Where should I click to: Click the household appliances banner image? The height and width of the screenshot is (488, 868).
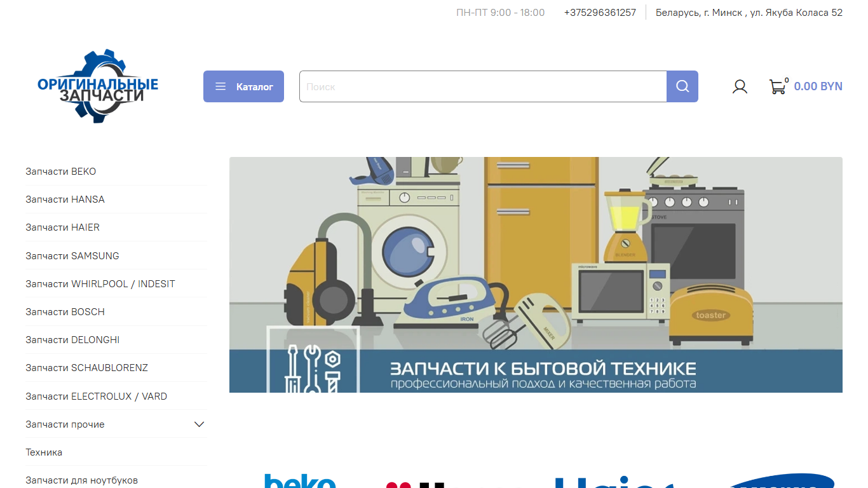coord(536,274)
